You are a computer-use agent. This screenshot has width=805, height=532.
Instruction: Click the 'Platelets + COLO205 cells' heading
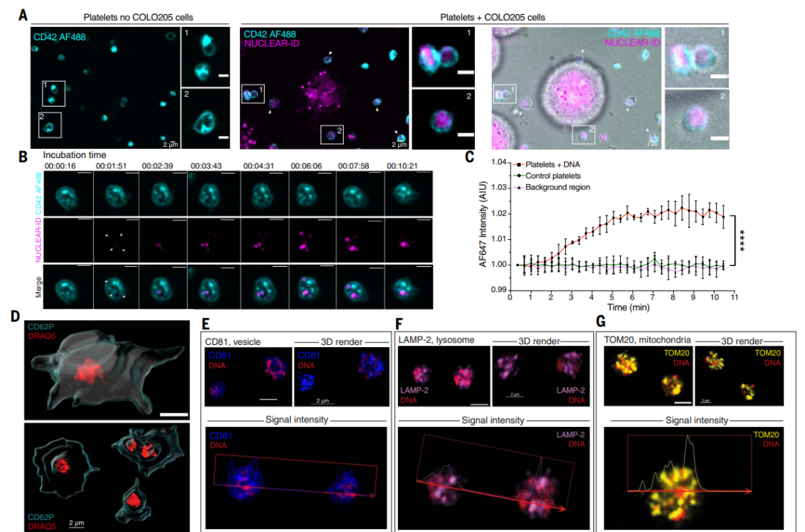pyautogui.click(x=493, y=17)
